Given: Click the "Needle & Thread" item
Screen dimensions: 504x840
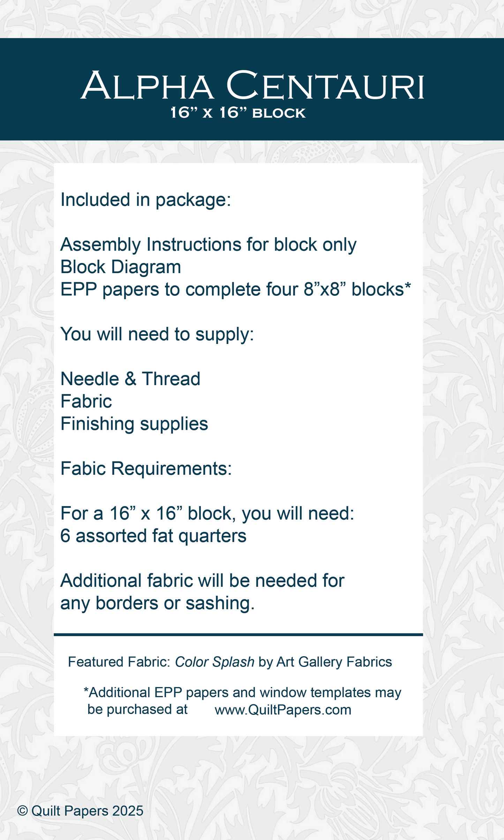Looking at the screenshot, I should (130, 379).
